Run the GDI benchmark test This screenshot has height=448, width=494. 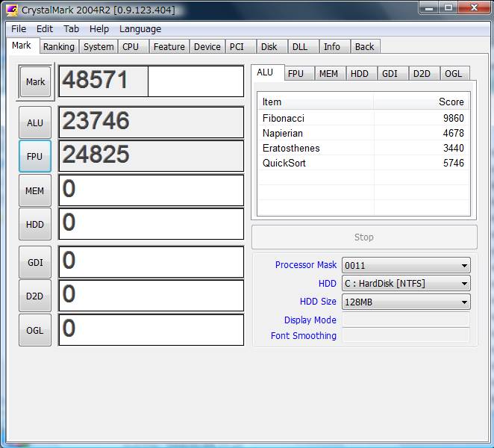point(35,262)
